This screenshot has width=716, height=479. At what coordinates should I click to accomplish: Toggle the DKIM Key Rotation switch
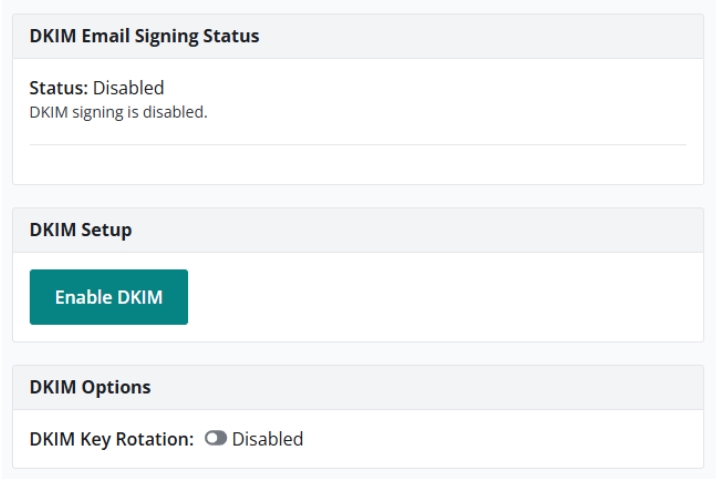point(214,438)
